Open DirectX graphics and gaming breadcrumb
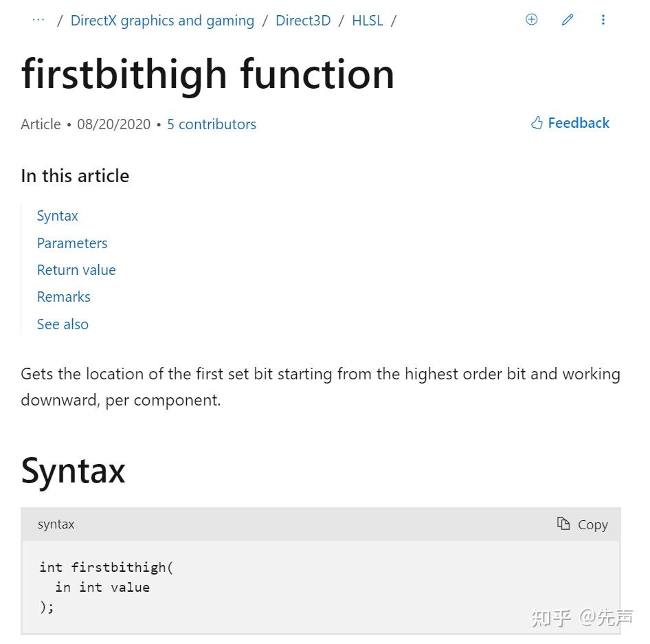The width and height of the screenshot is (650, 644). 162,21
